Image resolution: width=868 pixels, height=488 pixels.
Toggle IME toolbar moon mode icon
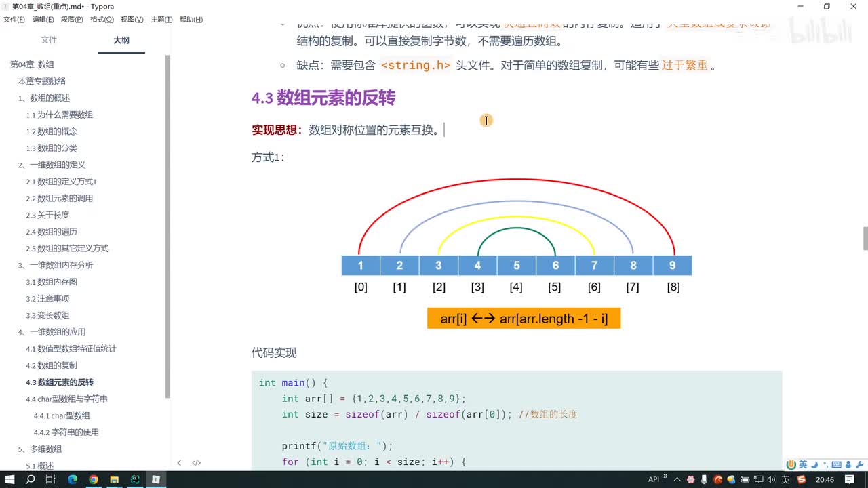point(814,464)
